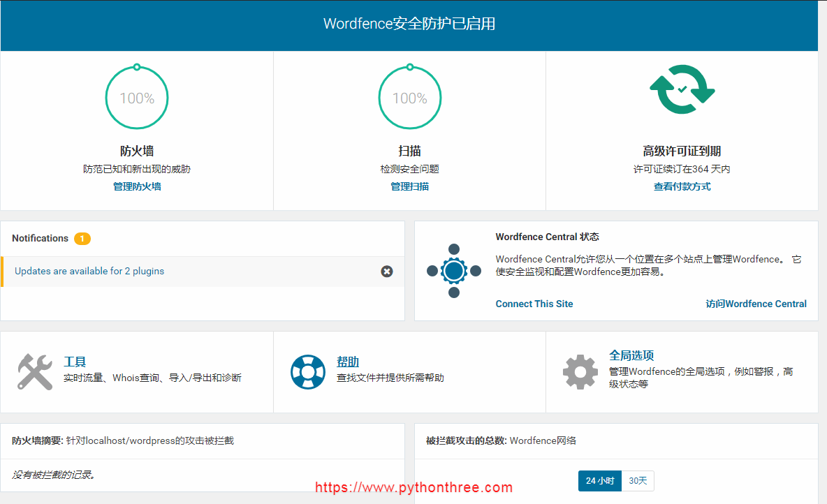Click Connect This Site
This screenshot has width=827, height=504.
[534, 304]
